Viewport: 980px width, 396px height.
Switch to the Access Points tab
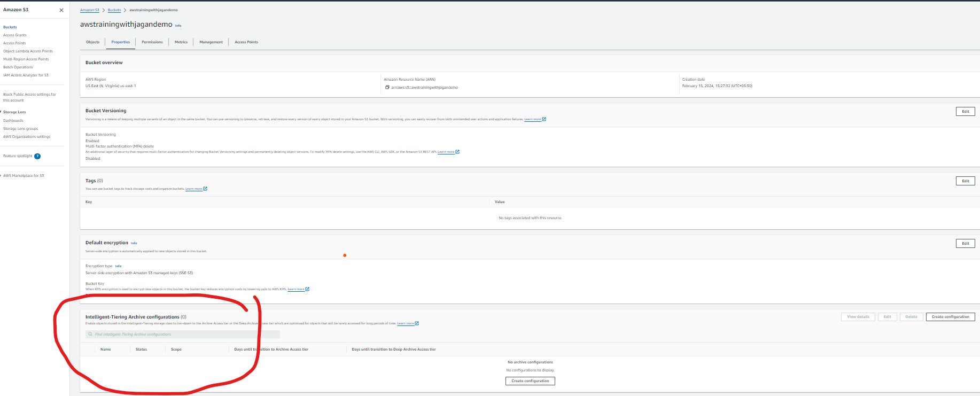click(246, 42)
